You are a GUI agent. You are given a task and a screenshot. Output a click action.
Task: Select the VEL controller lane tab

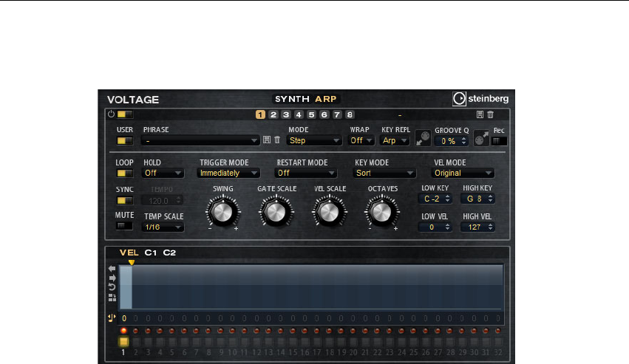(x=129, y=253)
